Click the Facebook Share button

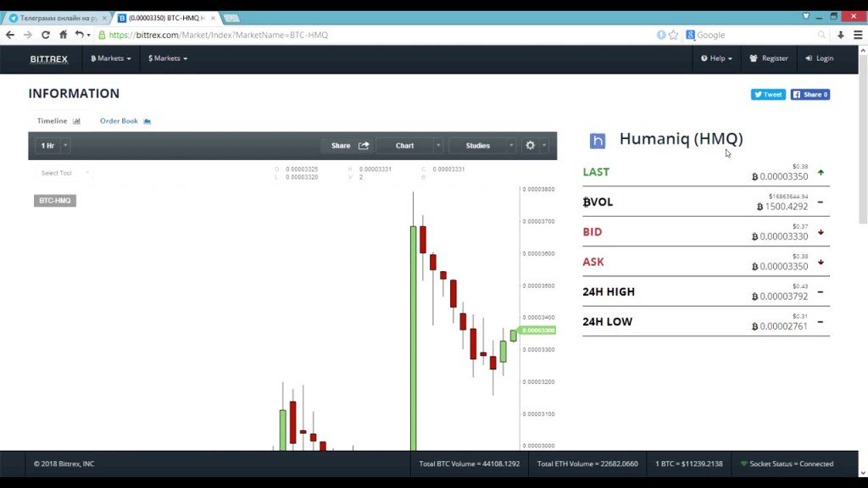pyautogui.click(x=810, y=95)
